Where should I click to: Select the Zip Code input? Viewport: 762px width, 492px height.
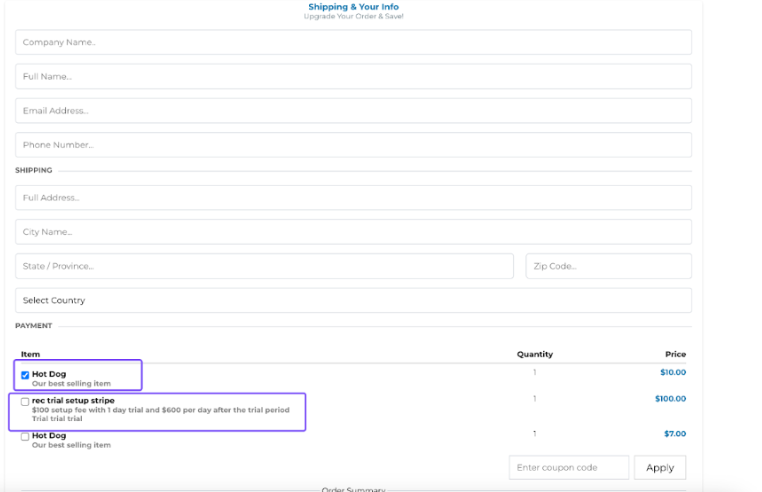pos(608,266)
